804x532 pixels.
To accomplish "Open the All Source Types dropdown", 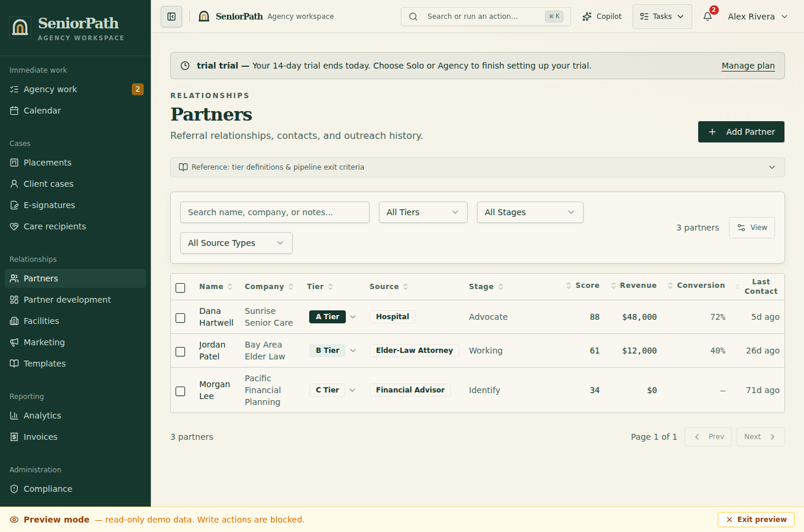I will tap(236, 243).
